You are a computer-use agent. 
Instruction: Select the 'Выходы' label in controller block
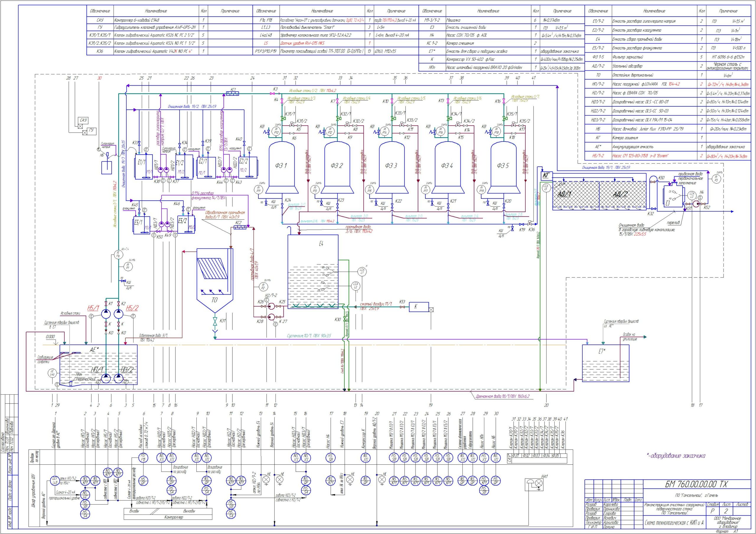pyautogui.click(x=189, y=511)
